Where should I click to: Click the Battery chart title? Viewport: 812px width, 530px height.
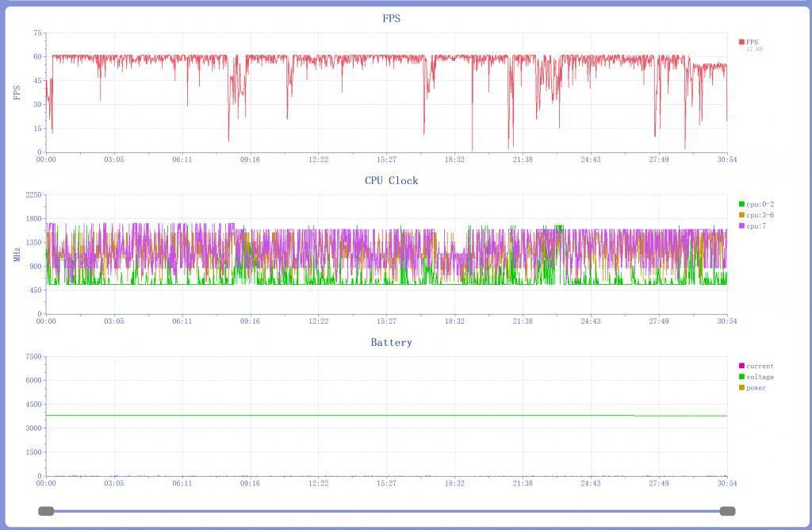coord(391,342)
